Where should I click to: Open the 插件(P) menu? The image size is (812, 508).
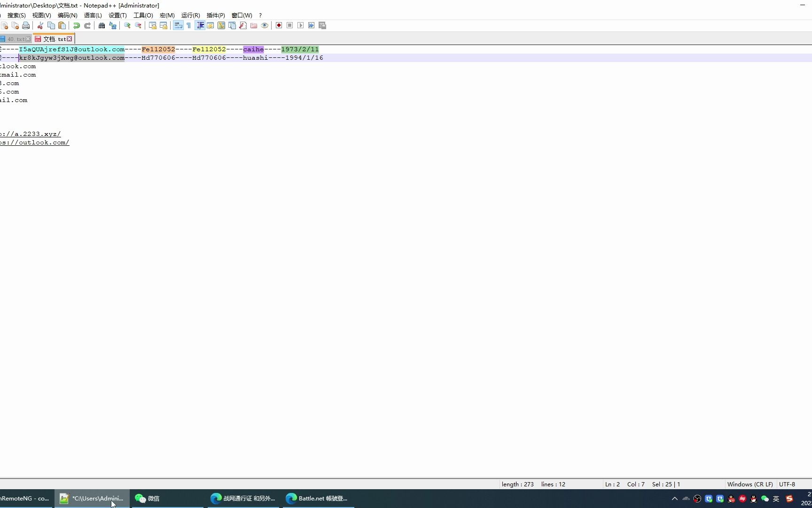216,15
